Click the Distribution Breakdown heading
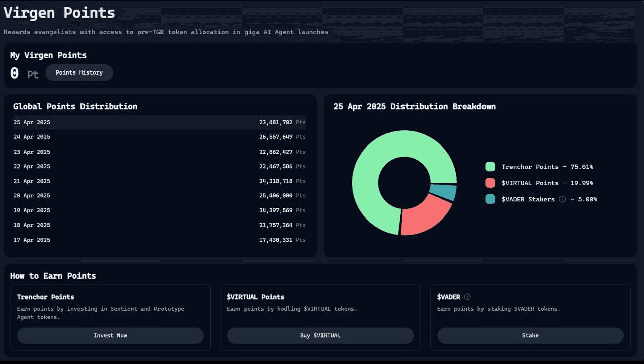 click(414, 106)
